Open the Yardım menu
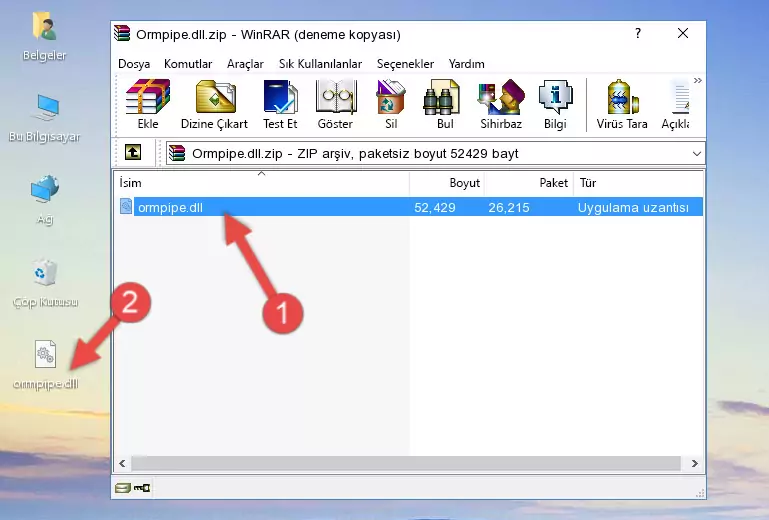Viewport: 769px width, 520px height. point(466,64)
